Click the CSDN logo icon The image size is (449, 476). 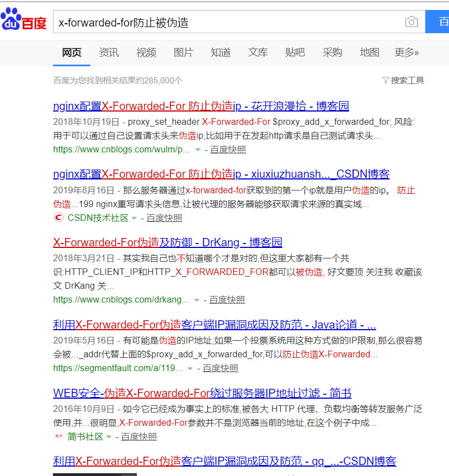pyautogui.click(x=58, y=218)
